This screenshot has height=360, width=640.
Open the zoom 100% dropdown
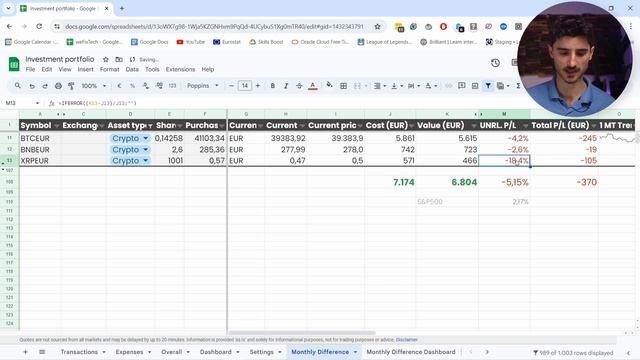[x=93, y=86]
